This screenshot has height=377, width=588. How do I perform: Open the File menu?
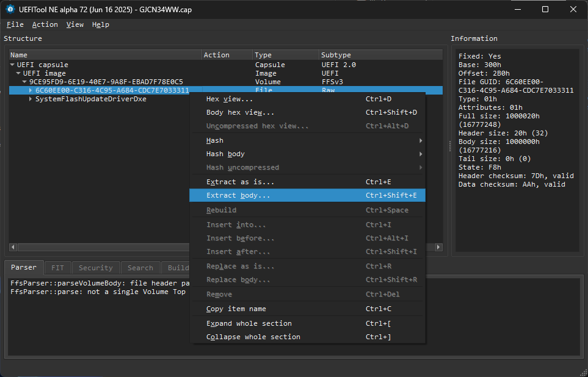[x=15, y=24]
